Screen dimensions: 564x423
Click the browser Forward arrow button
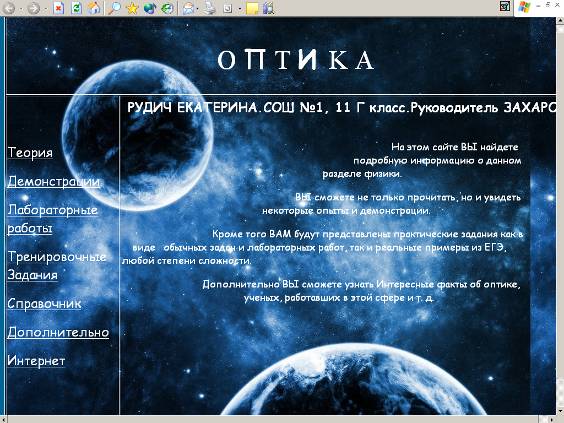coord(33,8)
